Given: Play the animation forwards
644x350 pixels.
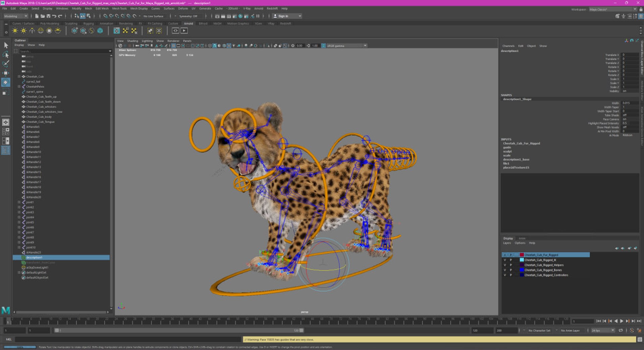Looking at the screenshot, I should pyautogui.click(x=622, y=321).
